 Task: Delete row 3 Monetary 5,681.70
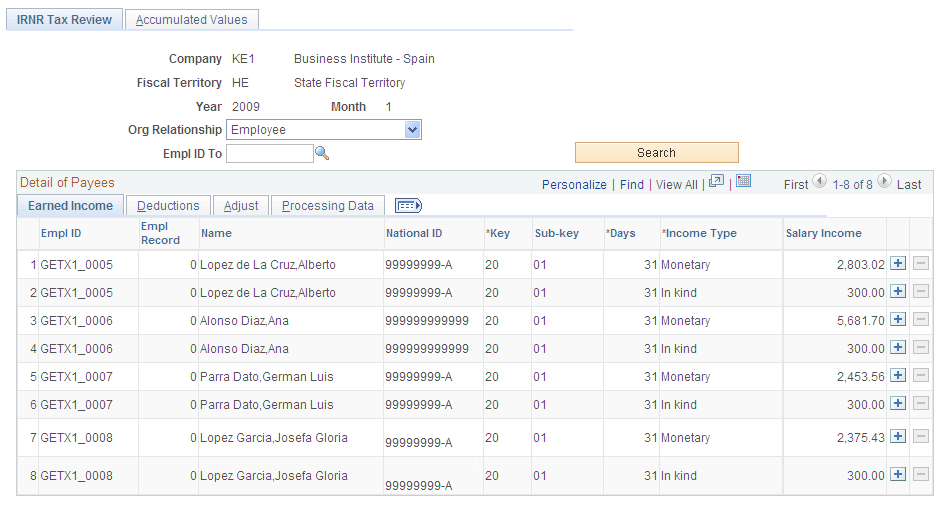(921, 319)
